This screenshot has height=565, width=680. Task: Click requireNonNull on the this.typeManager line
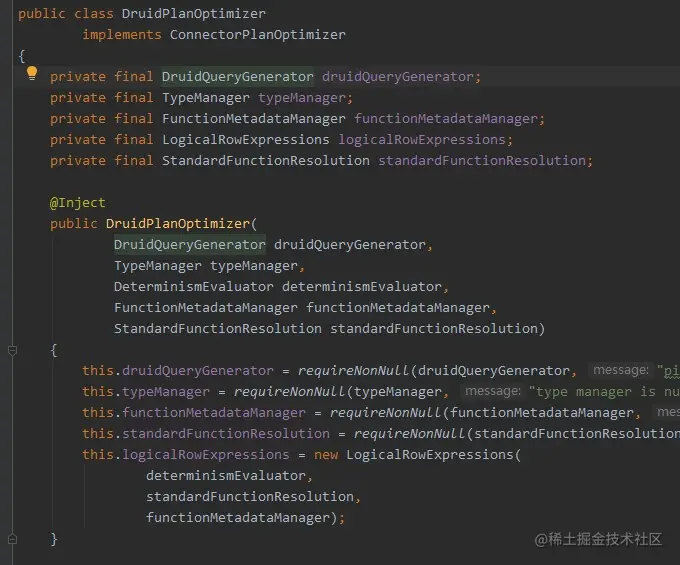290,392
